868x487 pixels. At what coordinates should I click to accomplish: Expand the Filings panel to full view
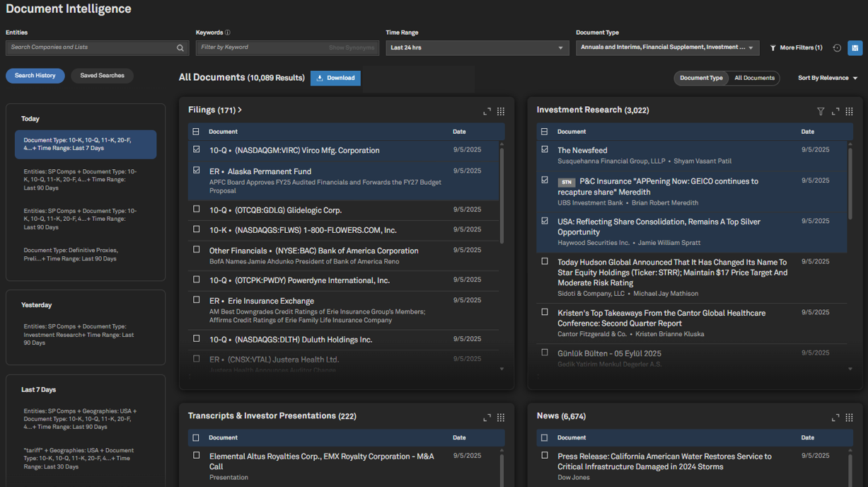(x=487, y=111)
